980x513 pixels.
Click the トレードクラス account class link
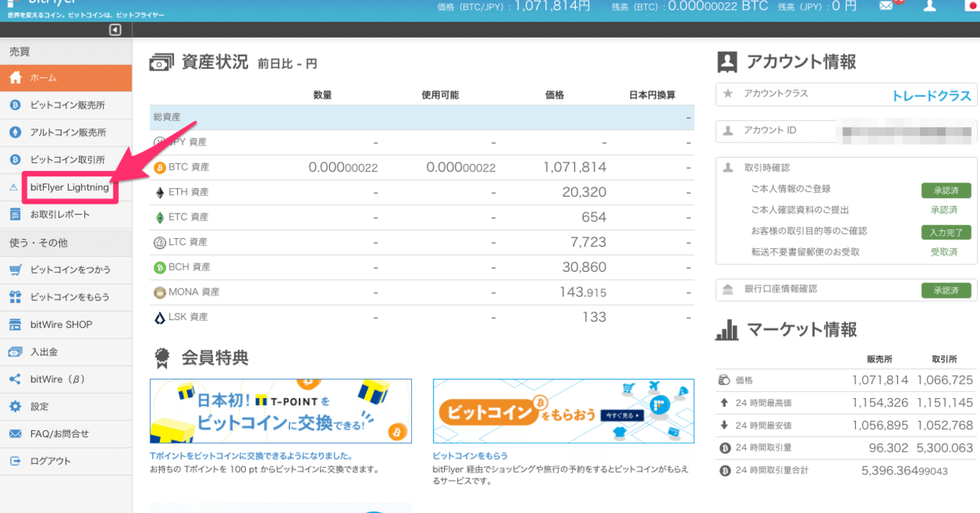[931, 96]
